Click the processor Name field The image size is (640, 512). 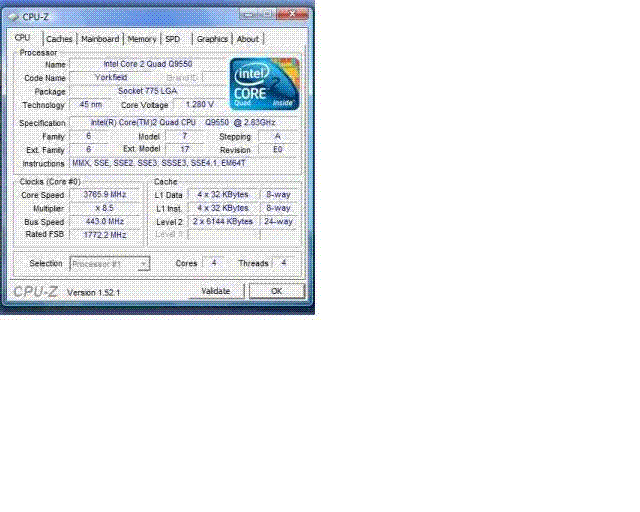(146, 64)
